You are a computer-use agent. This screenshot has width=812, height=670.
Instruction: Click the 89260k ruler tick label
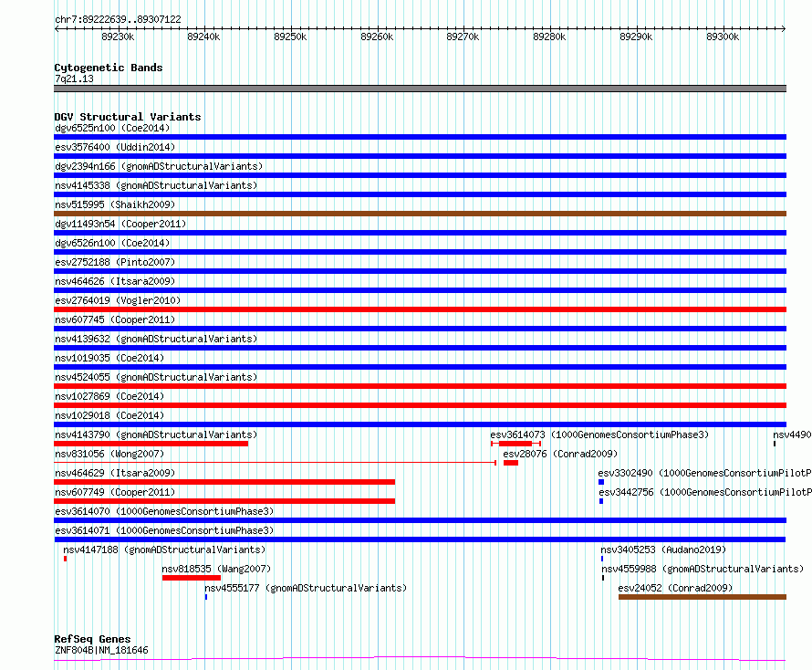[377, 37]
